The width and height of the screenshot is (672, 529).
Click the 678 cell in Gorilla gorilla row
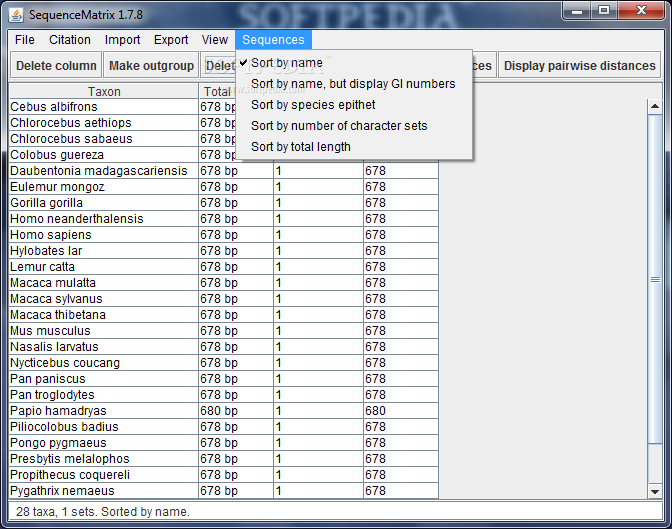tap(401, 203)
